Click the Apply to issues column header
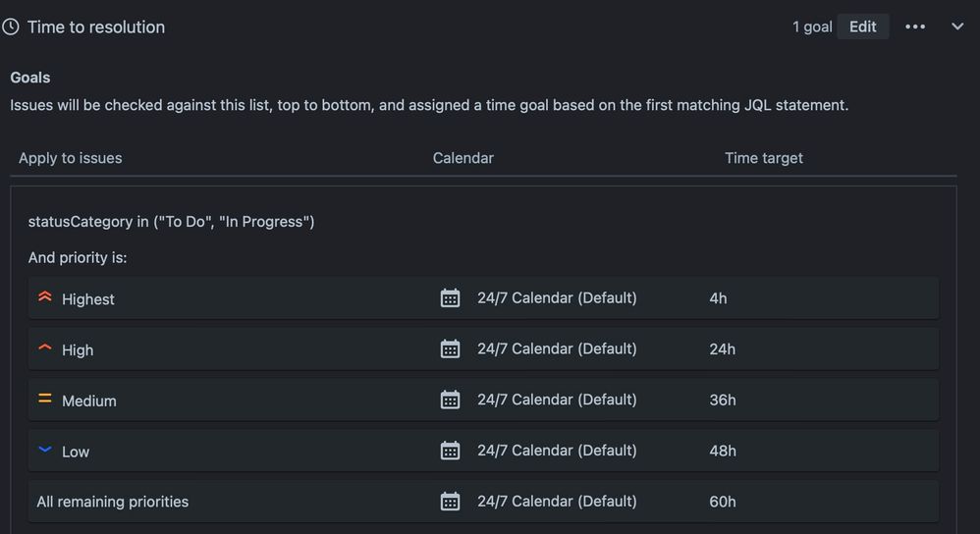 (x=71, y=158)
